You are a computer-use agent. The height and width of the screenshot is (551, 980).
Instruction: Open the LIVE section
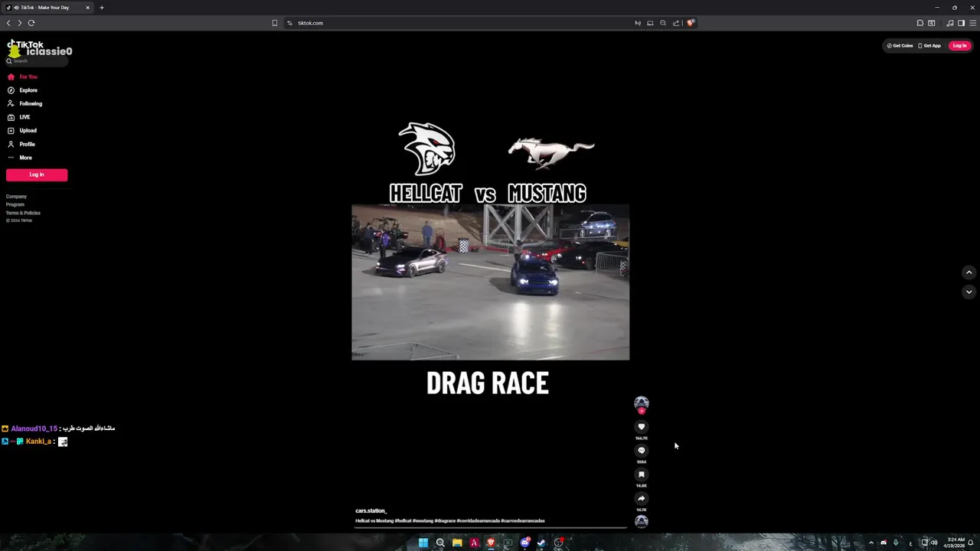[x=18, y=117]
